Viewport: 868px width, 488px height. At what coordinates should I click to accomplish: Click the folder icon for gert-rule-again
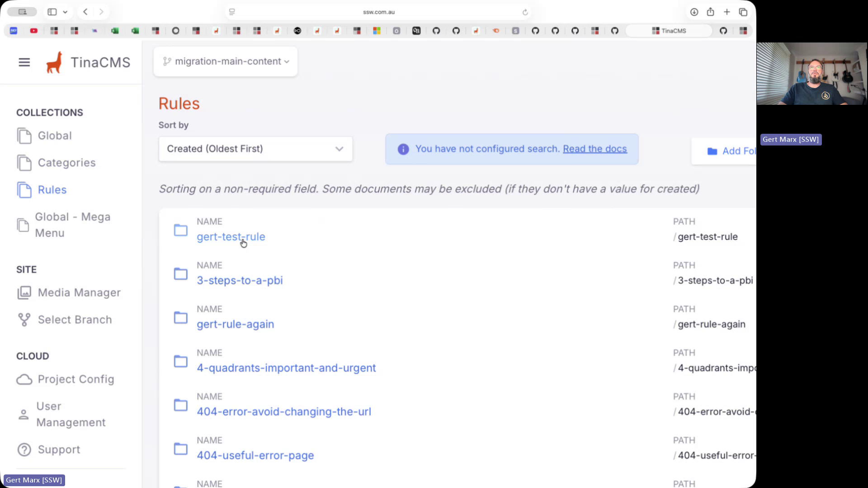click(181, 318)
